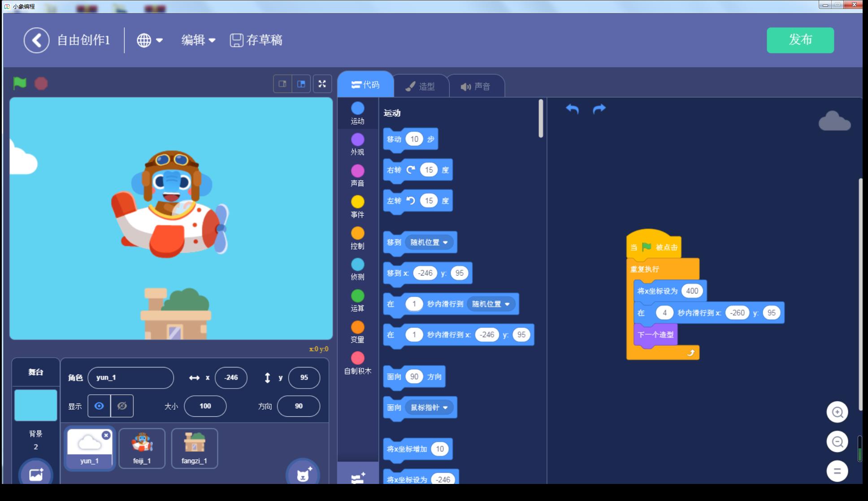The width and height of the screenshot is (868, 501).
Task: Click the counterclockwise rotate icon in 左转 block
Action: click(411, 200)
